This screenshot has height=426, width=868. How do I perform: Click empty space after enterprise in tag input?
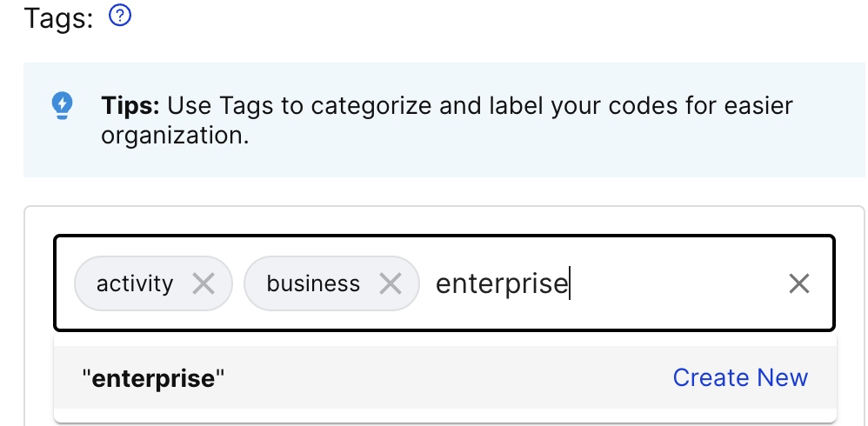pyautogui.click(x=676, y=283)
